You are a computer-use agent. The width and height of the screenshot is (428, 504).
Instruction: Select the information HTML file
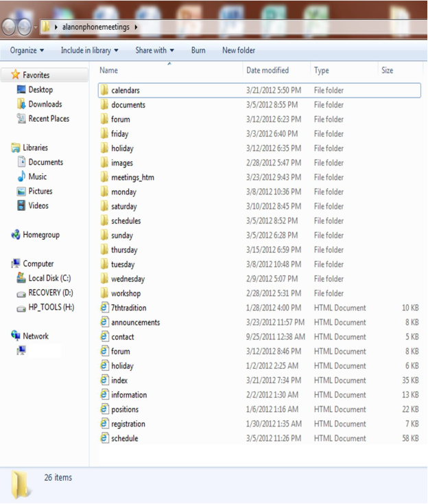[x=259, y=395]
